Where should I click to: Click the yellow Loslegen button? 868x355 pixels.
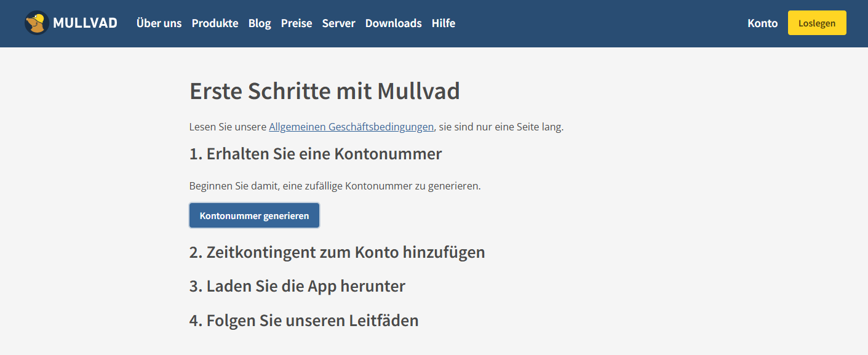[817, 23]
